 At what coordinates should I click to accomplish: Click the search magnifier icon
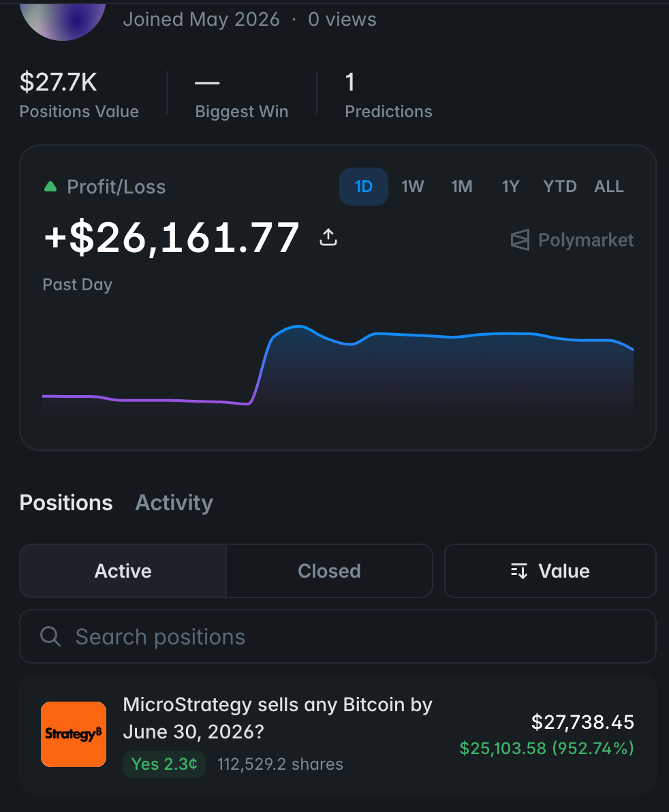[x=50, y=636]
